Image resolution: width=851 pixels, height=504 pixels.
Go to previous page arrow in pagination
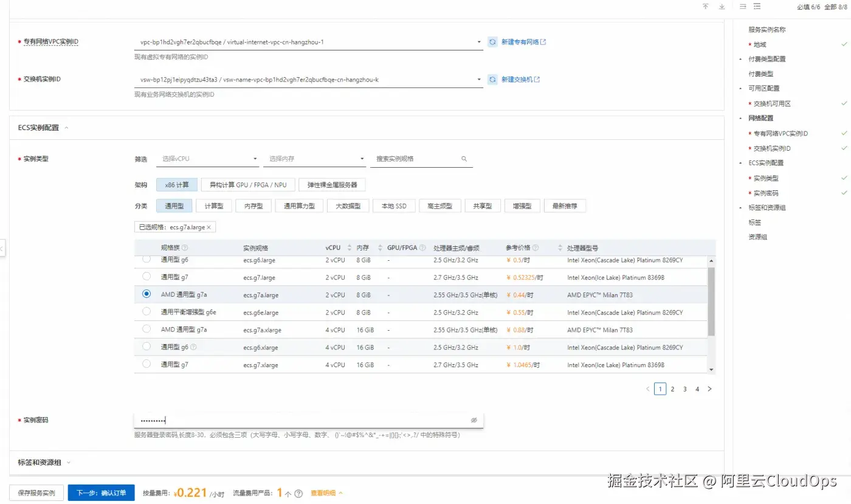[648, 389]
